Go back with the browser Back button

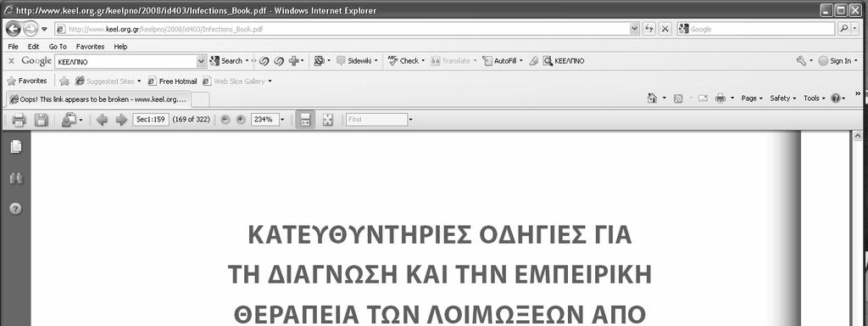point(14,29)
